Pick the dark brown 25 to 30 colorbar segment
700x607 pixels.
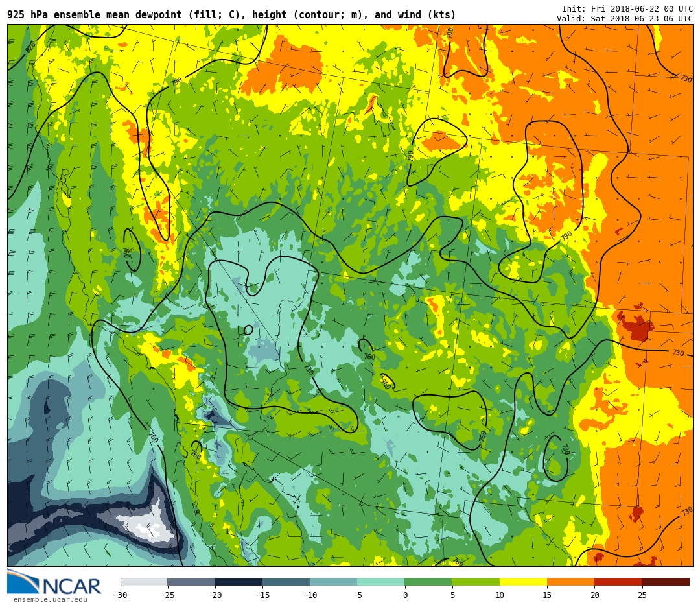coord(666,582)
